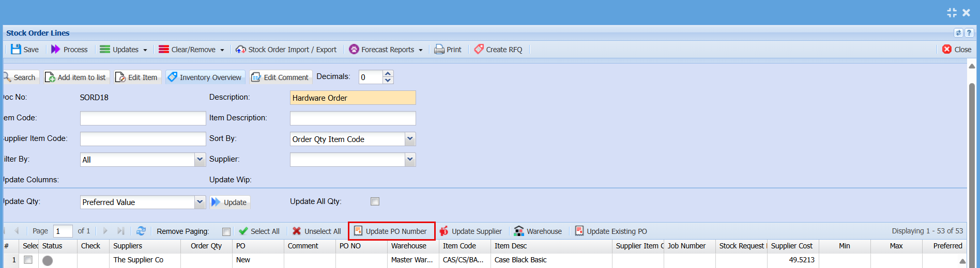
Task: Go to the first page icon
Action: click(4, 231)
